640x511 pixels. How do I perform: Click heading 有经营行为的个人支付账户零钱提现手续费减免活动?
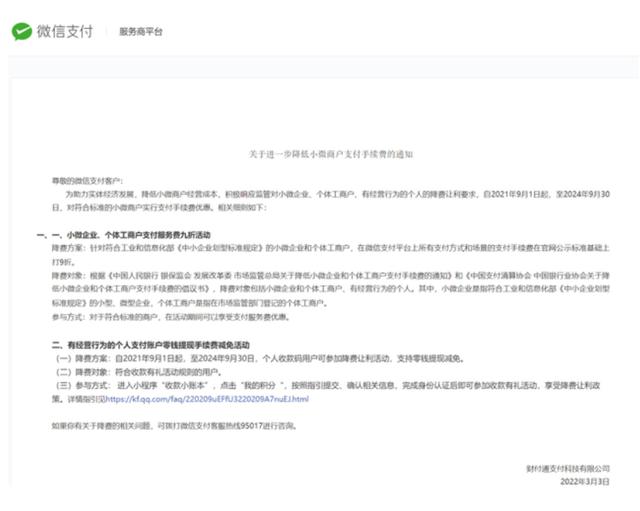tap(151, 345)
